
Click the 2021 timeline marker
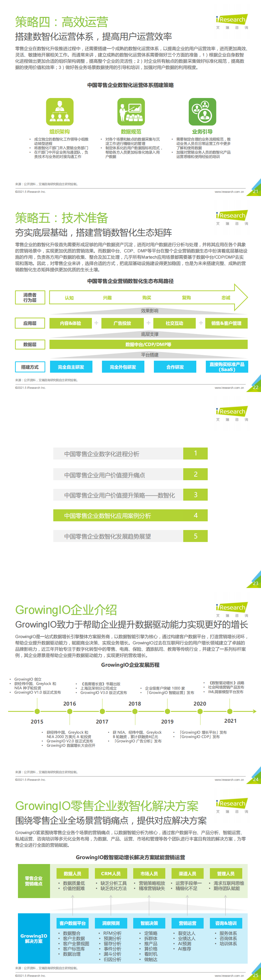coord(230,711)
